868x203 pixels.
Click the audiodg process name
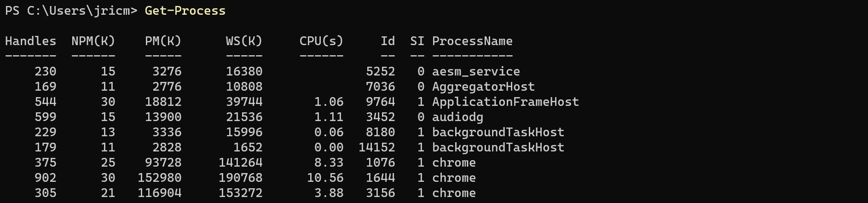pos(457,117)
